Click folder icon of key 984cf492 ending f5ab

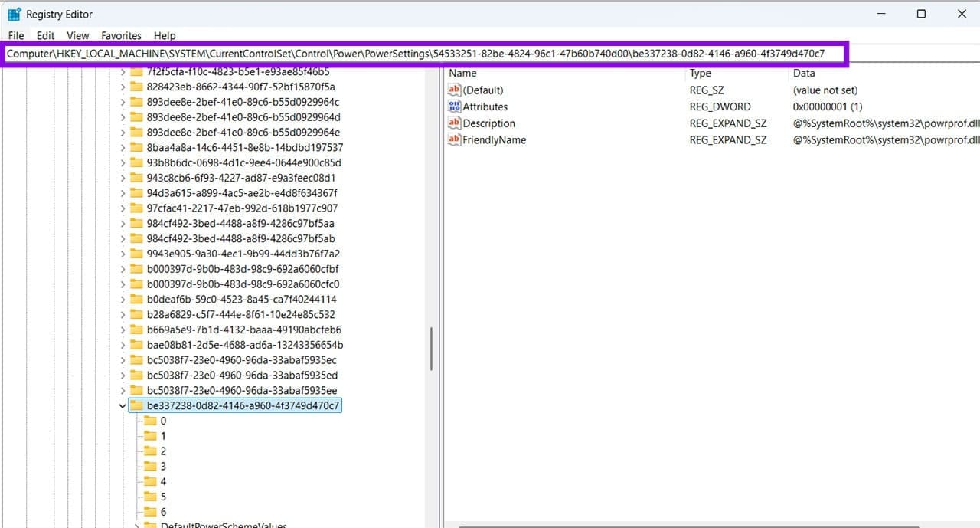click(x=136, y=238)
